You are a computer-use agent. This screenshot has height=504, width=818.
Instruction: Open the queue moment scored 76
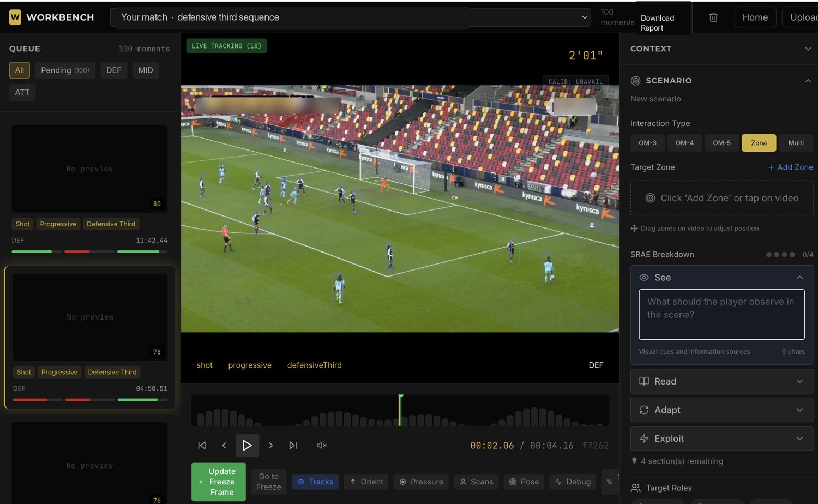coord(89,463)
